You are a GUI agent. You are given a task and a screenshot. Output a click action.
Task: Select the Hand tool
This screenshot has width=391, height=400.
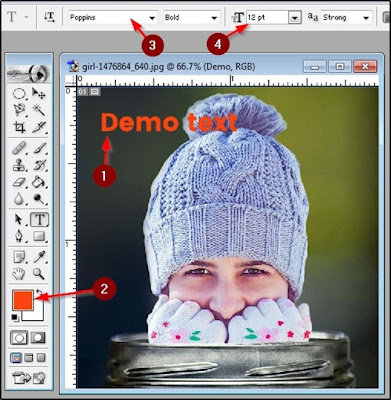(x=19, y=274)
